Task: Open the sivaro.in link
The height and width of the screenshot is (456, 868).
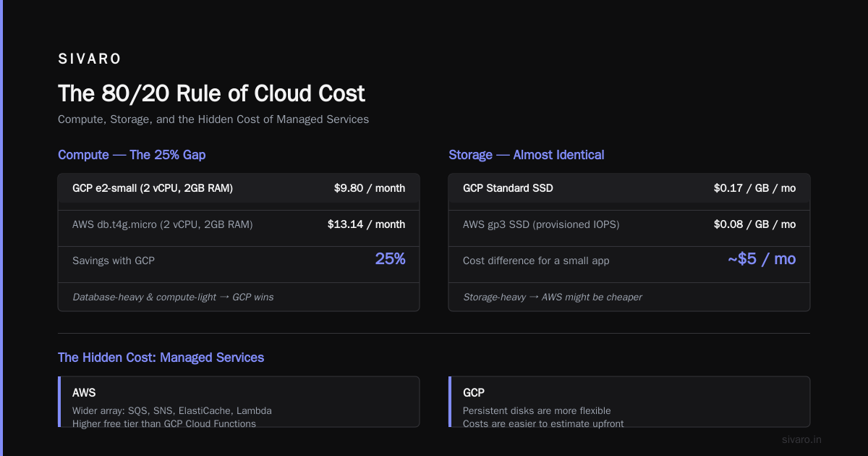Action: tap(802, 439)
